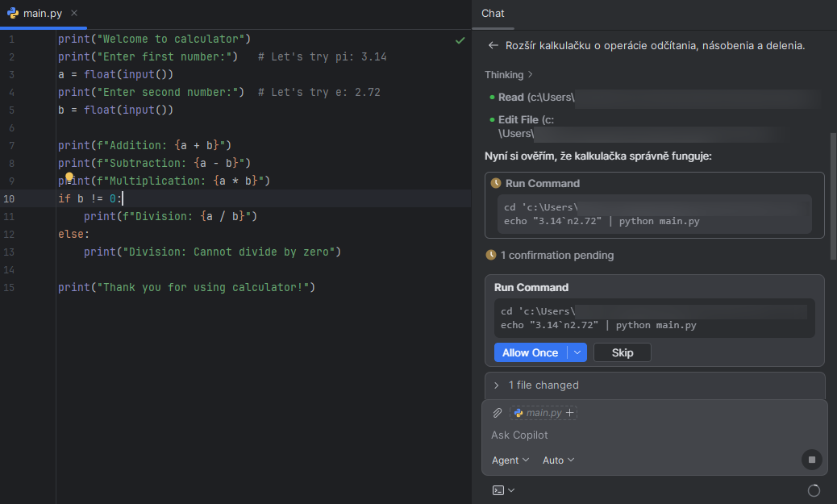The width and height of the screenshot is (837, 504).
Task: Expand the Thinking section
Action: pos(508,75)
